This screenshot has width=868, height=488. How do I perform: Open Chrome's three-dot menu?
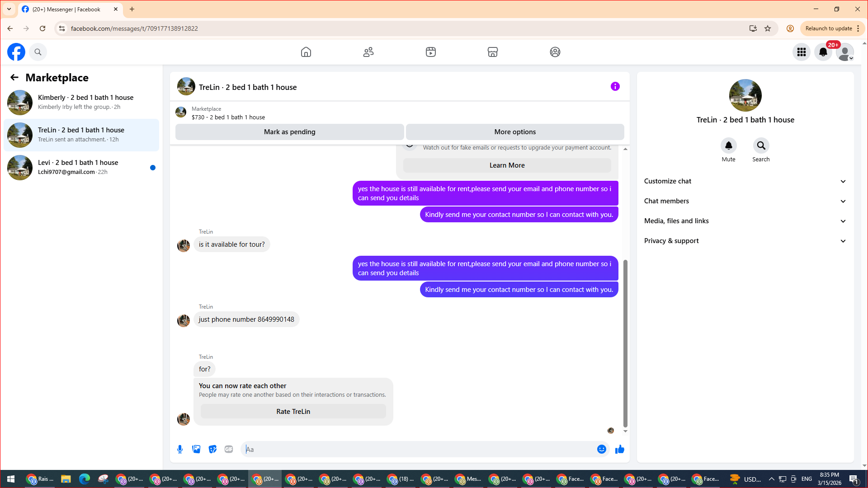[858, 28]
